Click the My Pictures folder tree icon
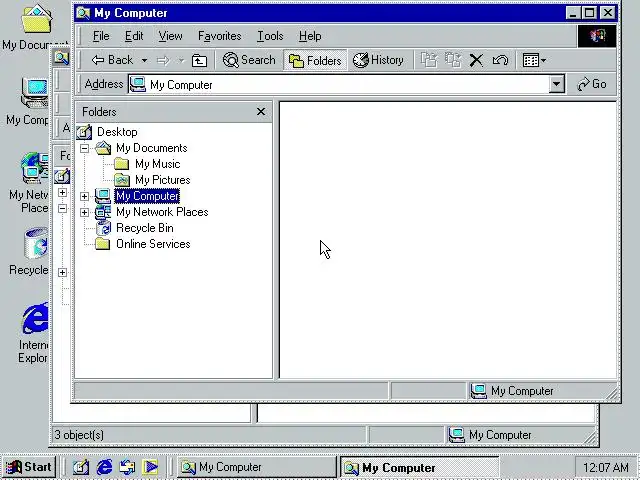The width and height of the screenshot is (640, 480). point(122,180)
